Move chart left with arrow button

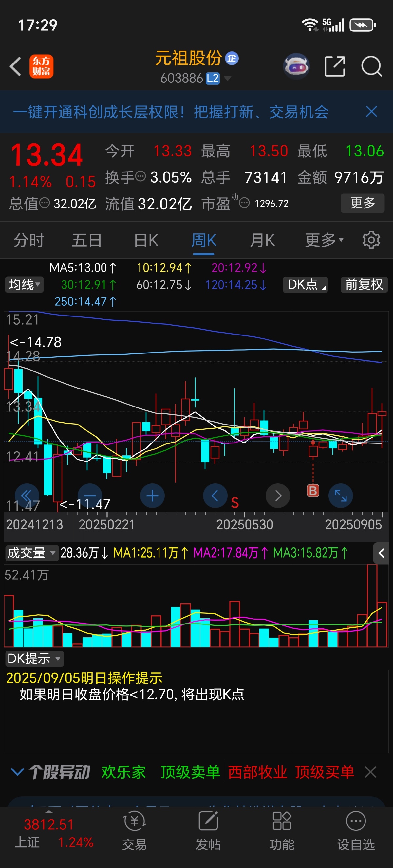pos(215,496)
